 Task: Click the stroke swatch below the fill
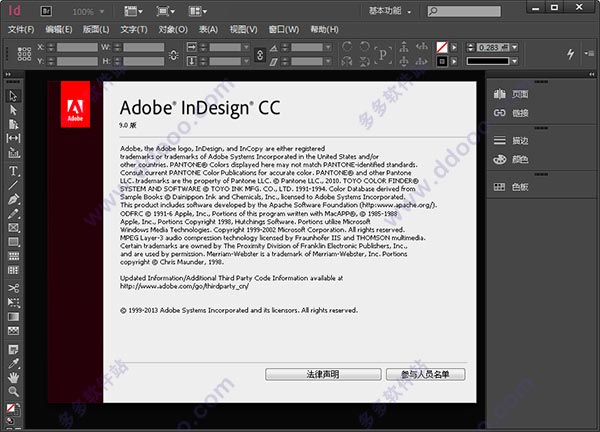[442, 61]
